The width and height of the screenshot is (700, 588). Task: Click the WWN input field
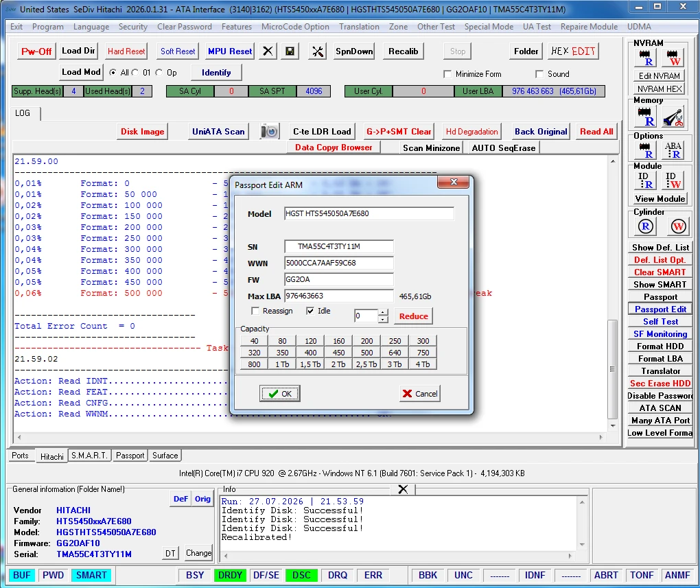pyautogui.click(x=339, y=263)
